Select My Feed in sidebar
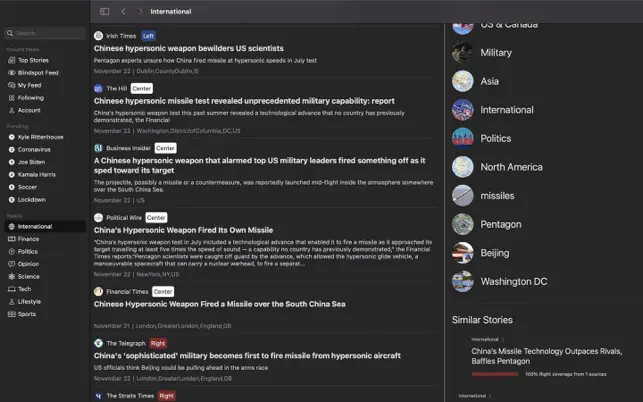643x402 pixels. point(25,85)
